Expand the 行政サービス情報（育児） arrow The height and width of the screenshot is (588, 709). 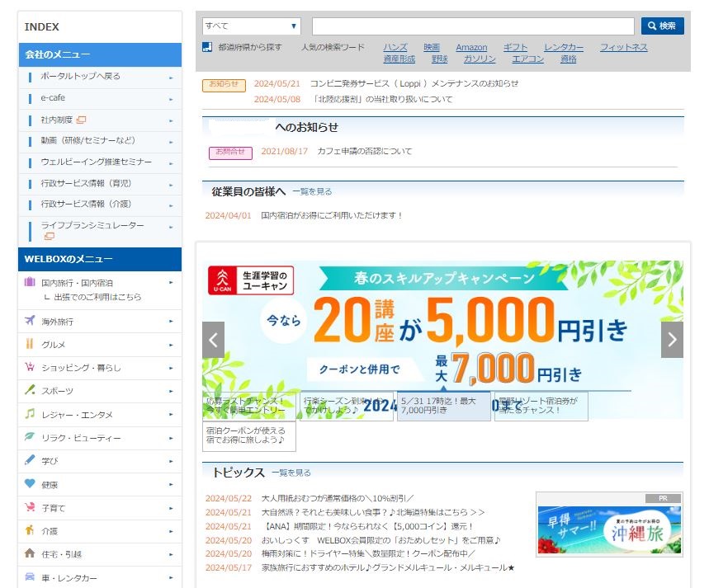171,185
